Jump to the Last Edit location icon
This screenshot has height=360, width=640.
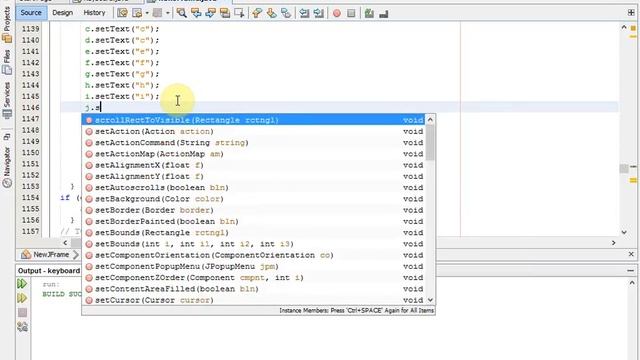(122, 13)
